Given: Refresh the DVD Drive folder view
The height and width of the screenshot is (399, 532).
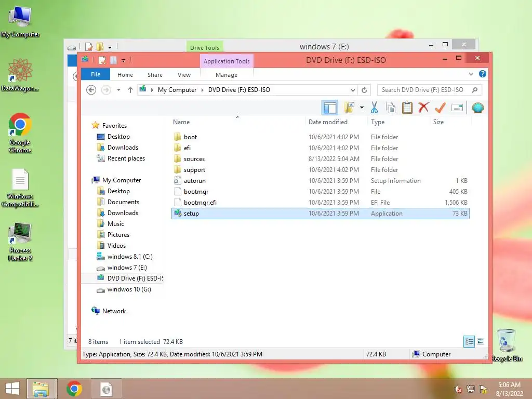Looking at the screenshot, I should [x=364, y=90].
